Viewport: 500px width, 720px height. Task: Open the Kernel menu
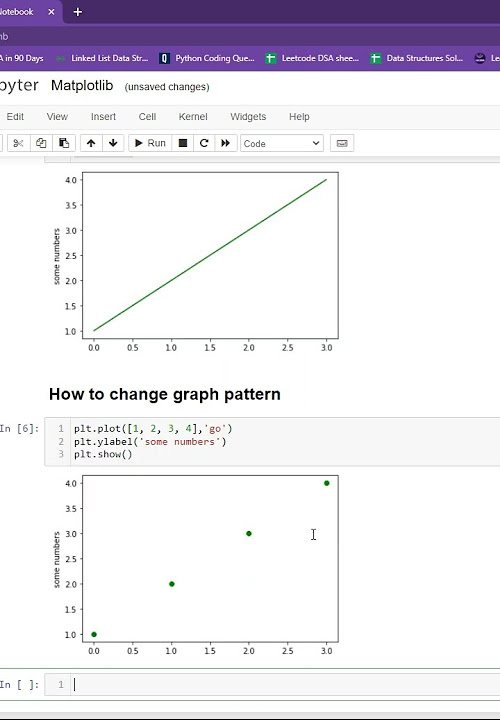click(x=193, y=117)
